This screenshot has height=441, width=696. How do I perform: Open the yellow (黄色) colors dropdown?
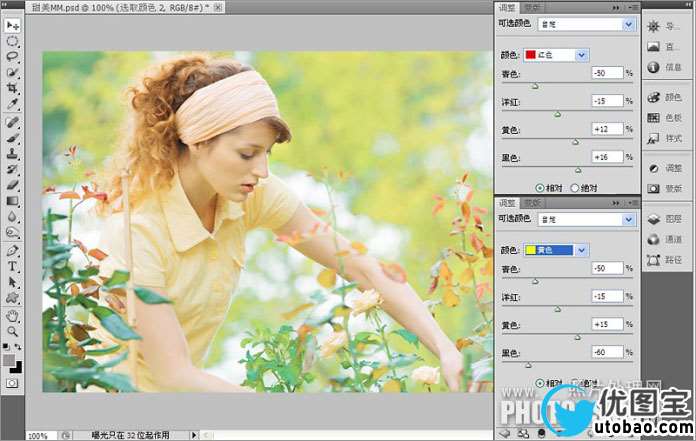point(582,250)
